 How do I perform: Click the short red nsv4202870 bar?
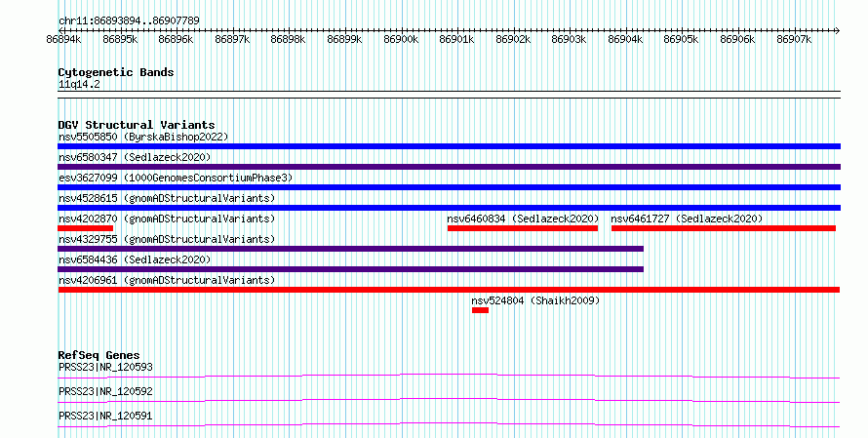(85, 228)
